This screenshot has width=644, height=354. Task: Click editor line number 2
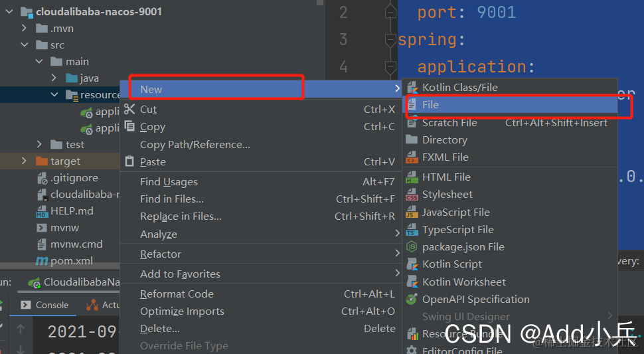click(343, 13)
